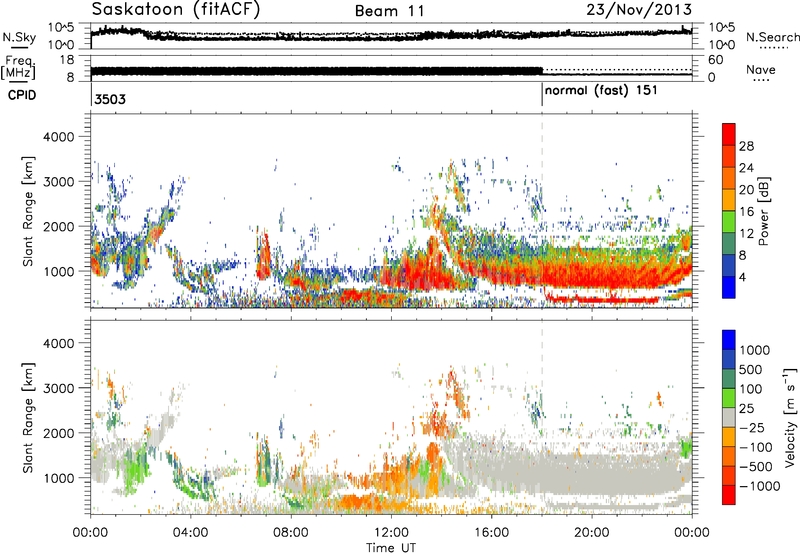Click the left '10^5' noise axis tick label
Screen dimensions: 800x554
coord(61,28)
